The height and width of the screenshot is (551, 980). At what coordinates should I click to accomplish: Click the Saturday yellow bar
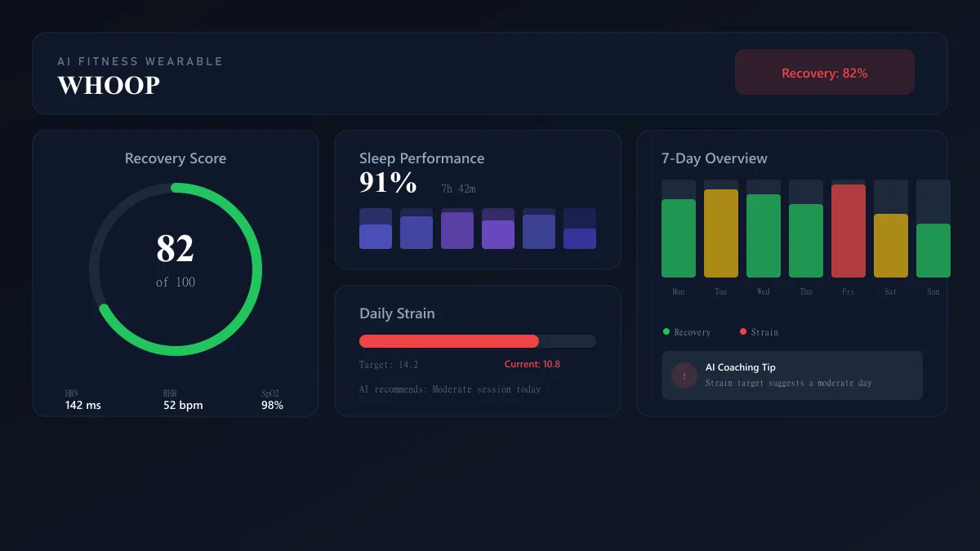pos(891,246)
